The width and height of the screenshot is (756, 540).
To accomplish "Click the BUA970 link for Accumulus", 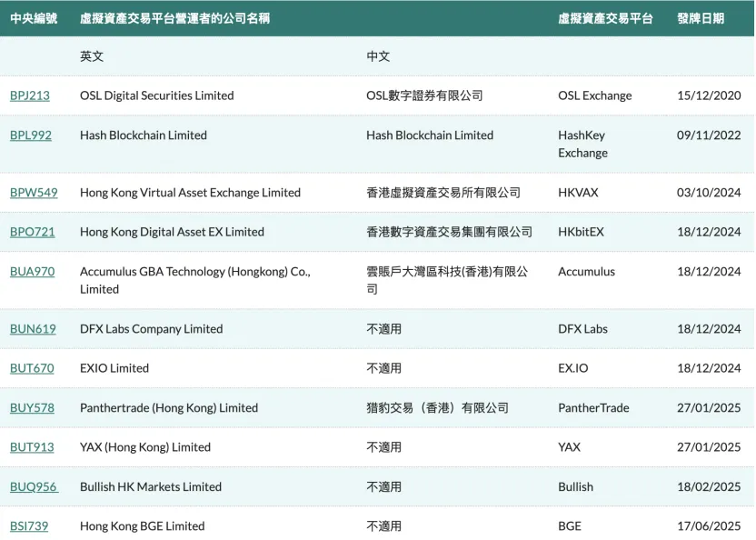I will (32, 272).
